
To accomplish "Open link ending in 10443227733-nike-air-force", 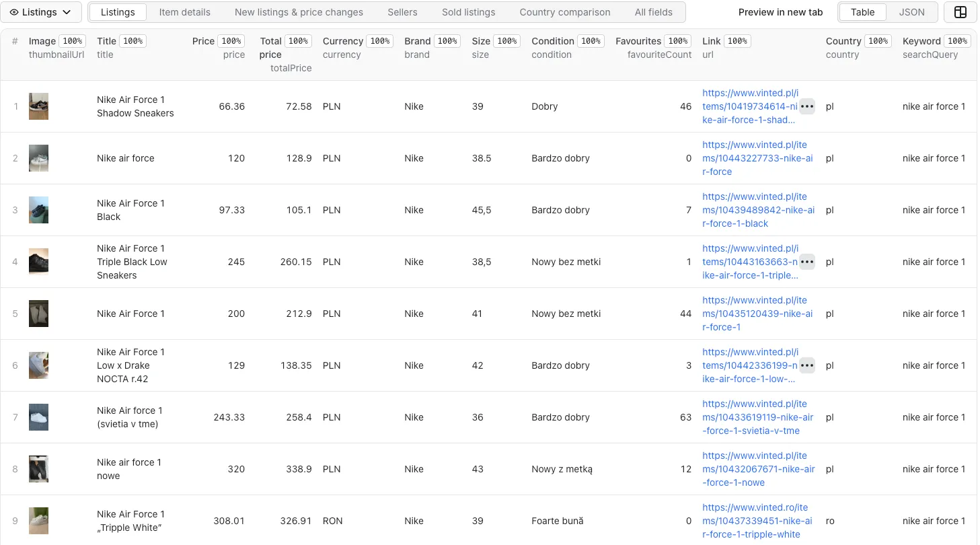I will pyautogui.click(x=757, y=158).
